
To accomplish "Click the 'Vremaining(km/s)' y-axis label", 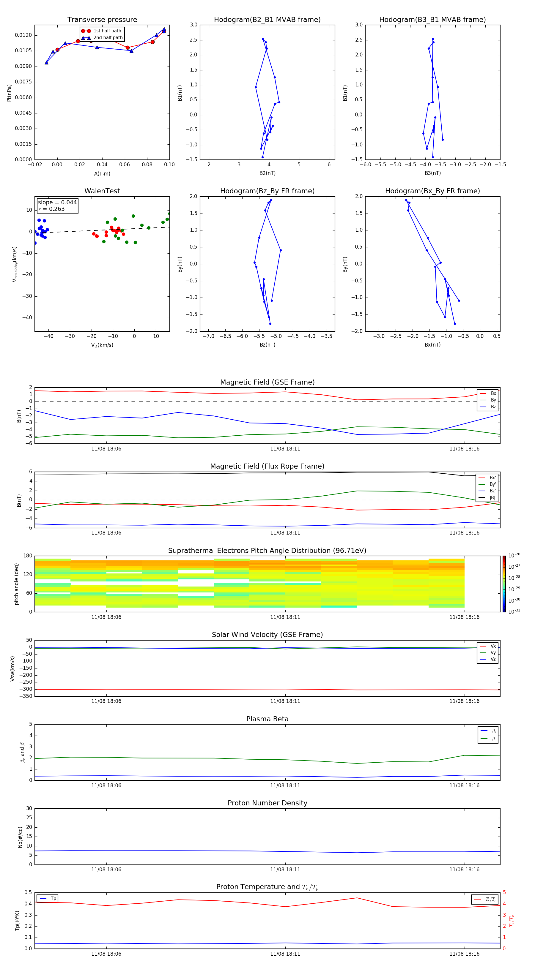I will tap(15, 264).
